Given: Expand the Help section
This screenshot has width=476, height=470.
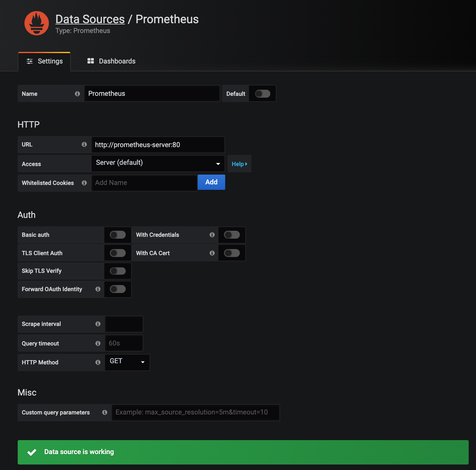Looking at the screenshot, I should [239, 164].
